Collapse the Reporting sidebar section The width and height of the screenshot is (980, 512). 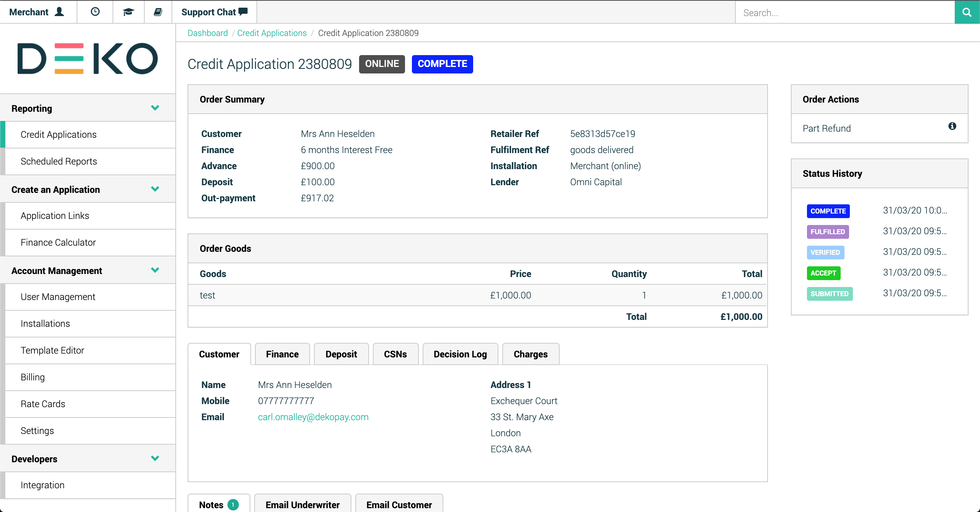[155, 108]
